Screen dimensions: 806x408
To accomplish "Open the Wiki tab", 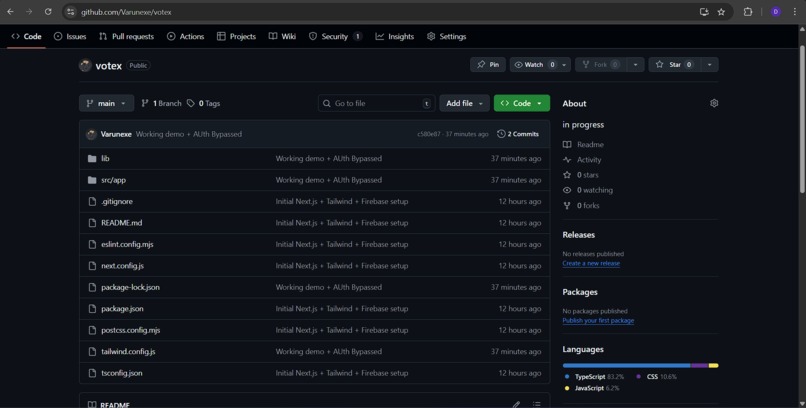I will click(282, 36).
